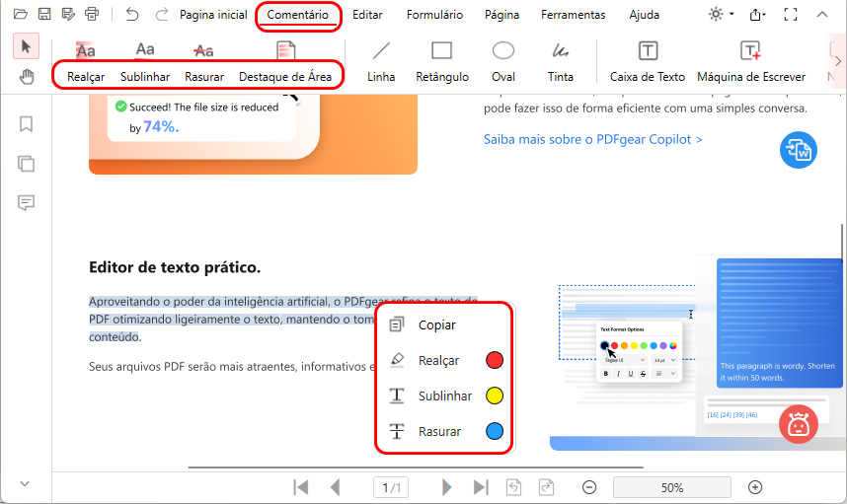Select the Caixa de Texto tool
Image resolution: width=847 pixels, height=504 pixels.
tap(648, 62)
